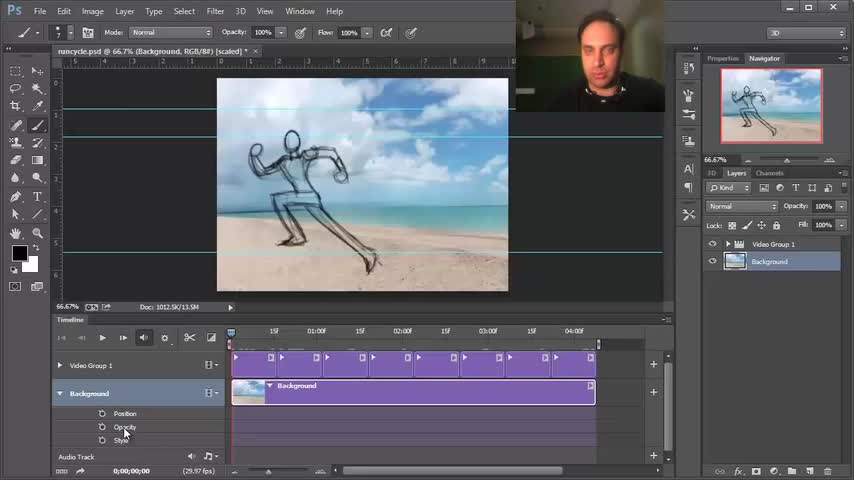This screenshot has height=480, width=854.
Task: Collapse the Background timeline track
Action: click(60, 393)
